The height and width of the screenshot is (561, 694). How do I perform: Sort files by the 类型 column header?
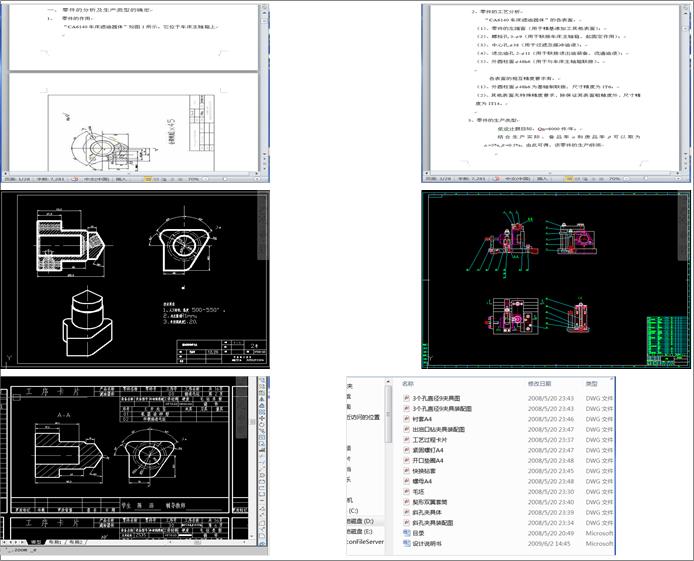click(592, 384)
